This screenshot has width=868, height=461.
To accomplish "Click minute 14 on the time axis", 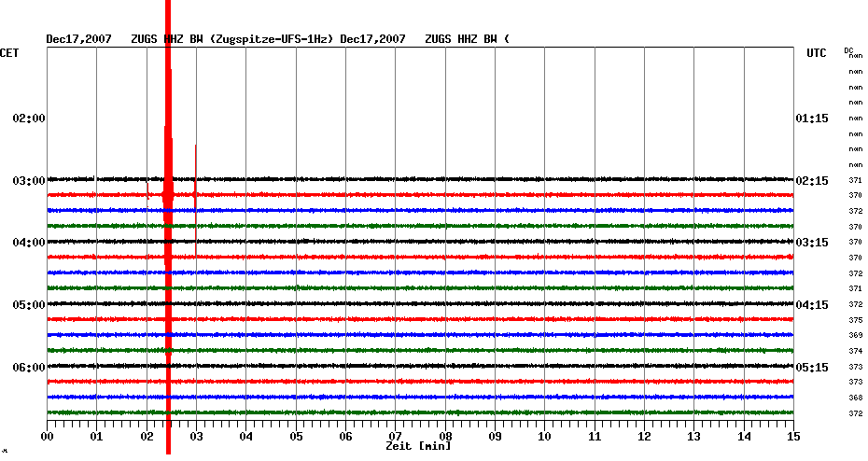I will click(x=744, y=437).
